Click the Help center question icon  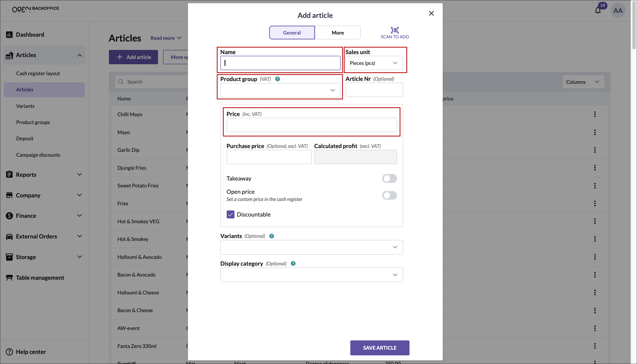coord(9,352)
